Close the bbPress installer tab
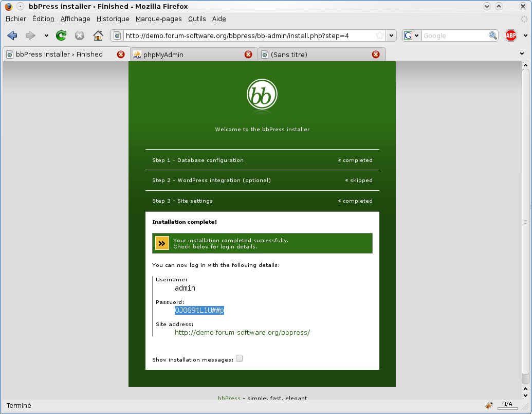The image size is (532, 414). 120,55
